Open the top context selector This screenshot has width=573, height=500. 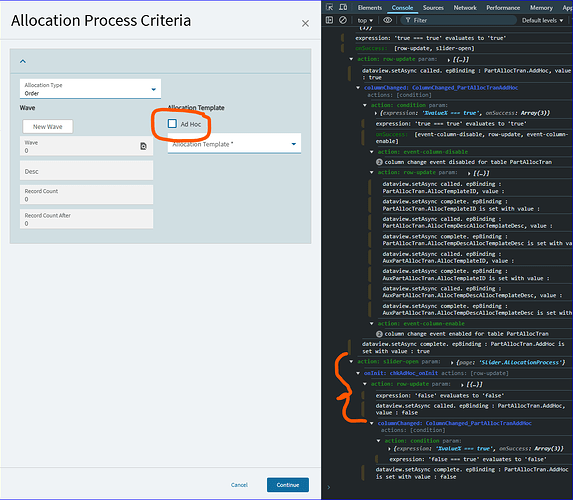(365, 20)
